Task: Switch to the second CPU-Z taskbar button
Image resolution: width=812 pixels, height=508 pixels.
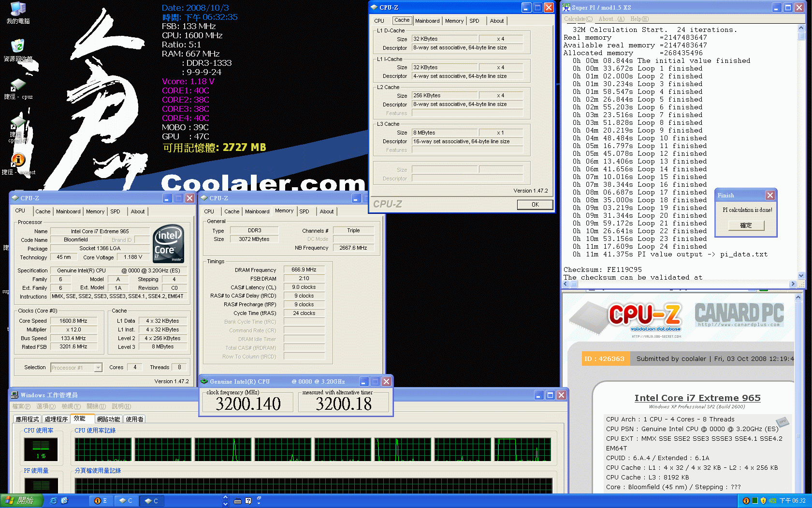Action: (151, 501)
